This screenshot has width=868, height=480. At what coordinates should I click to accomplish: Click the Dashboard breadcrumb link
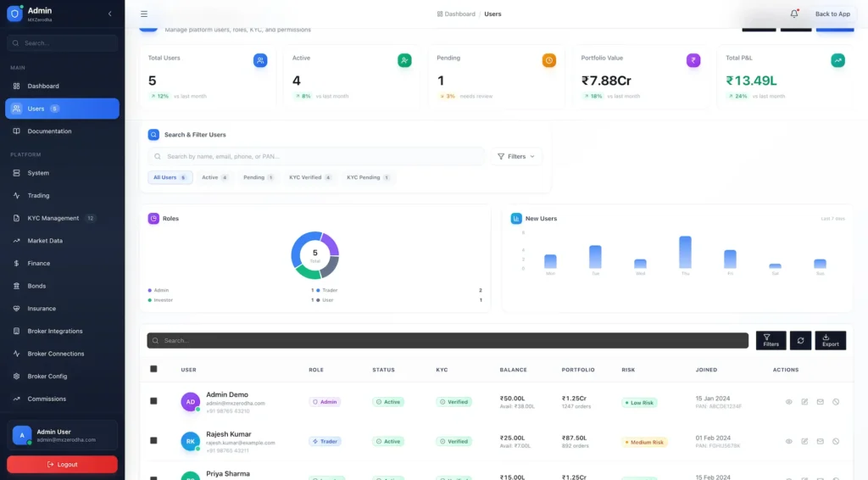coord(456,14)
